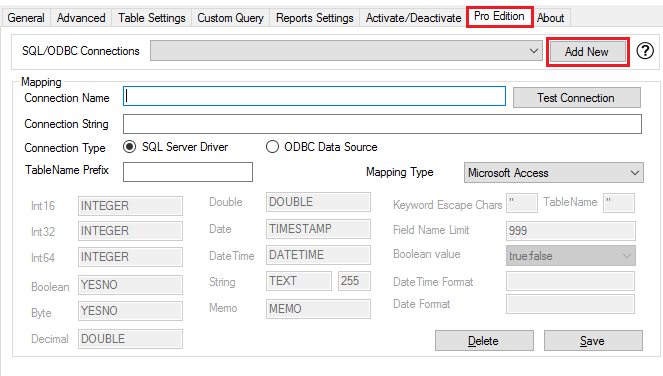Switch to the General tab
The width and height of the screenshot is (663, 376).
[x=26, y=18]
